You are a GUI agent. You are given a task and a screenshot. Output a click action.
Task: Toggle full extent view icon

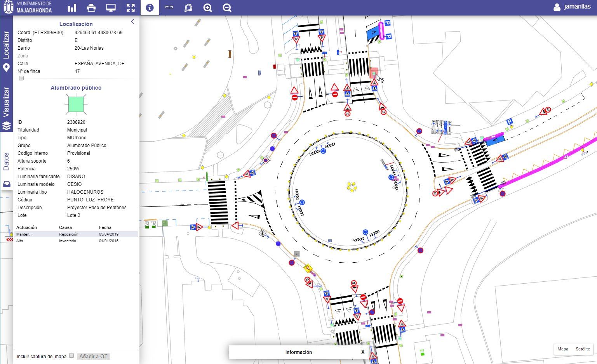coord(131,8)
